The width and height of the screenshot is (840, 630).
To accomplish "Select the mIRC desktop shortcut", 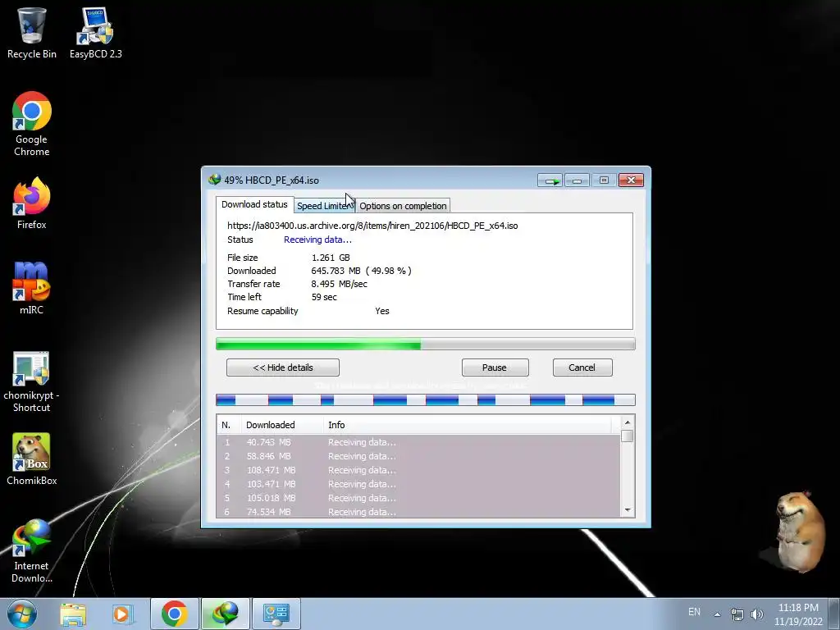I will (x=32, y=288).
